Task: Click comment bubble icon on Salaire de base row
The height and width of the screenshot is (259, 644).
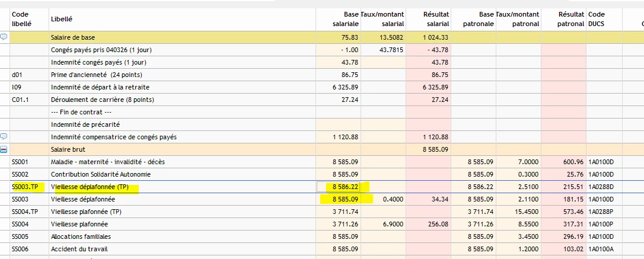Action: coord(4,37)
